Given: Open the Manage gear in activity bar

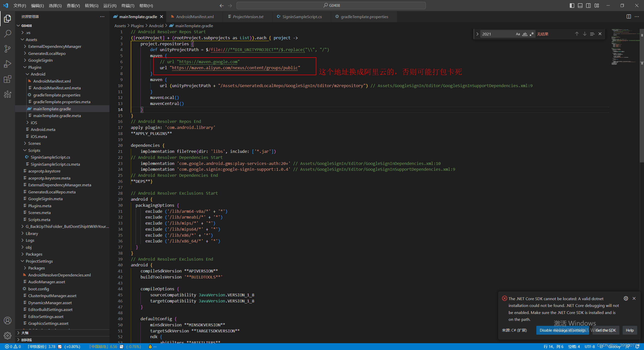Looking at the screenshot, I should [8, 335].
